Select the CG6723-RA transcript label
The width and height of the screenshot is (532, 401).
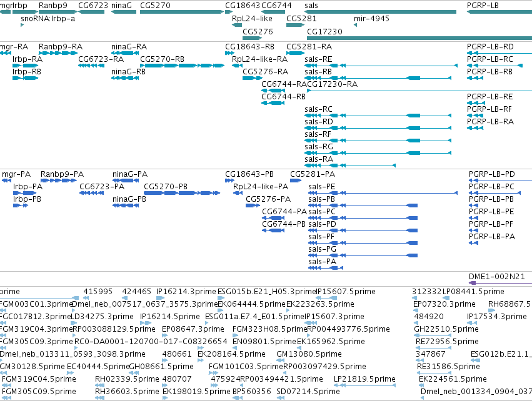101,59
